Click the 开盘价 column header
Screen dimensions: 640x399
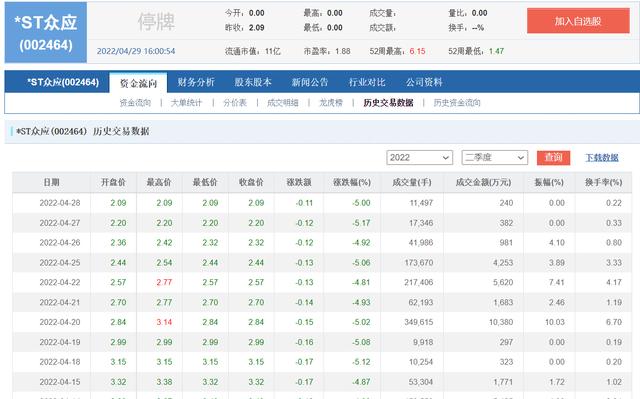[113, 182]
